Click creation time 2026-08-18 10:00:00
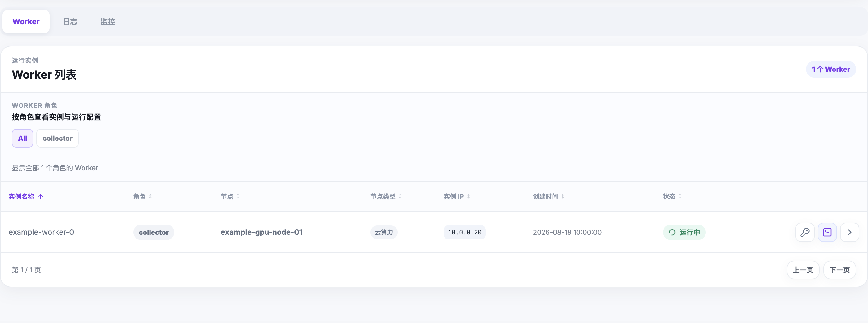Image resolution: width=868 pixels, height=323 pixels. [x=567, y=232]
